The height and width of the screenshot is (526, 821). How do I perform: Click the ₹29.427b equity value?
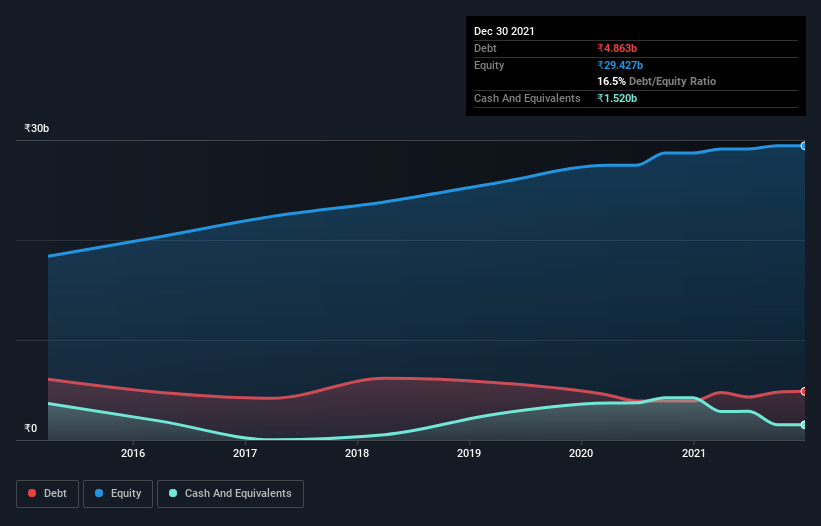[620, 65]
